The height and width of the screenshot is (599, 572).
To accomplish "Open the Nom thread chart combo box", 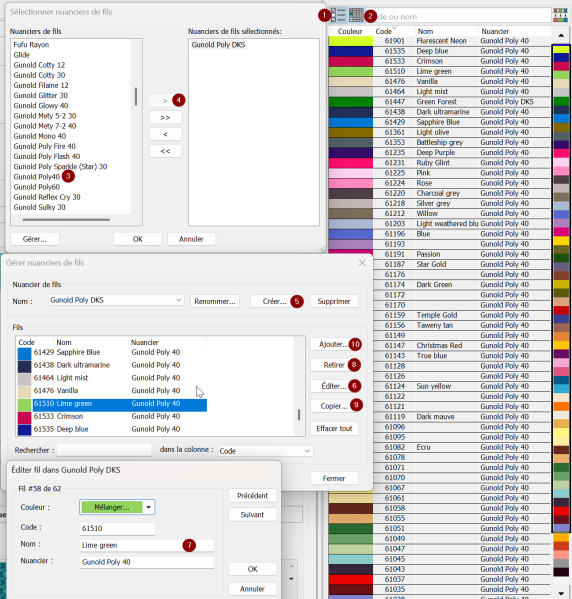I will click(x=116, y=300).
